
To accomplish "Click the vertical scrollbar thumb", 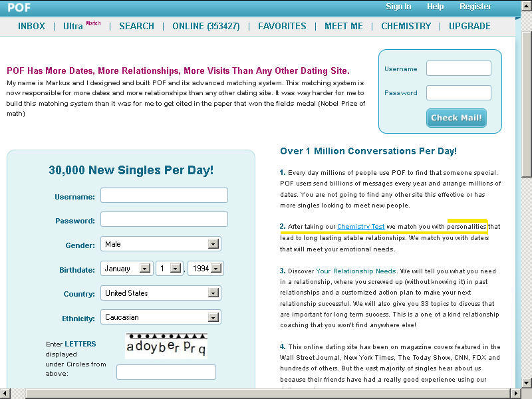I will pos(527,104).
